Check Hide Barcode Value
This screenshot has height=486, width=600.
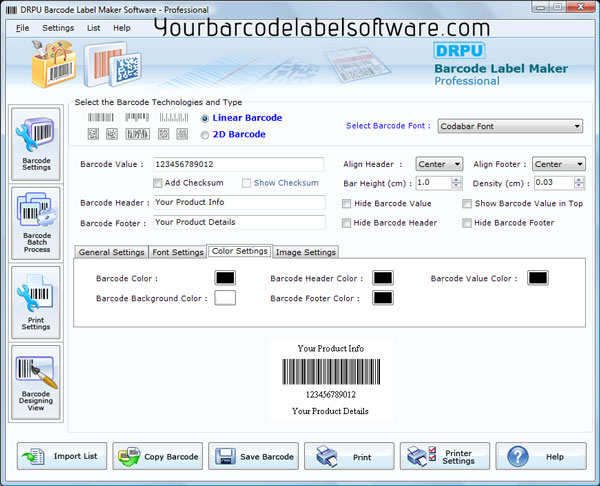pyautogui.click(x=346, y=204)
